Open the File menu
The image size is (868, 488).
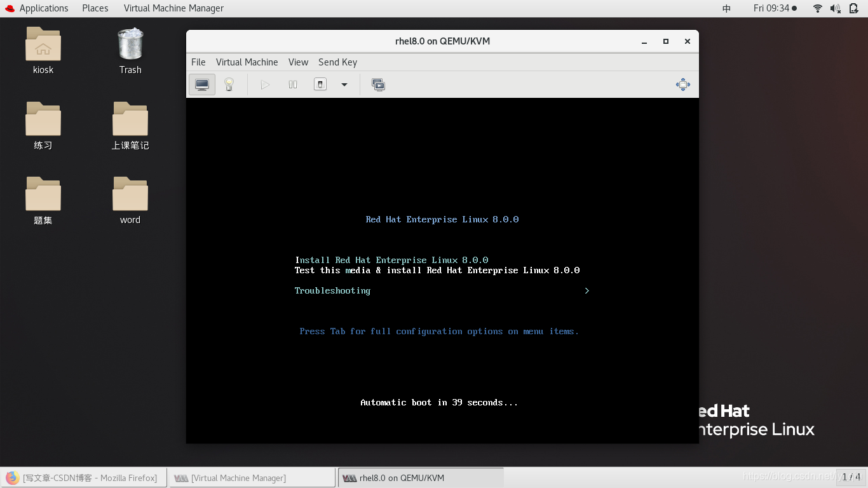(198, 62)
